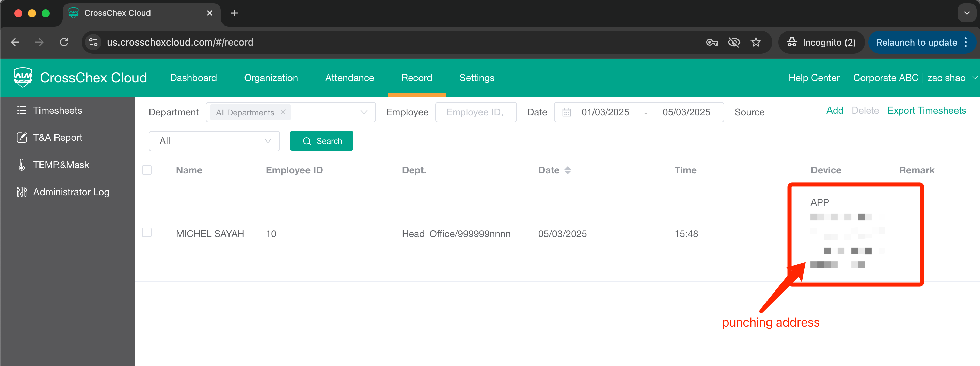
Task: Bookmark page with the star icon
Action: pos(756,42)
